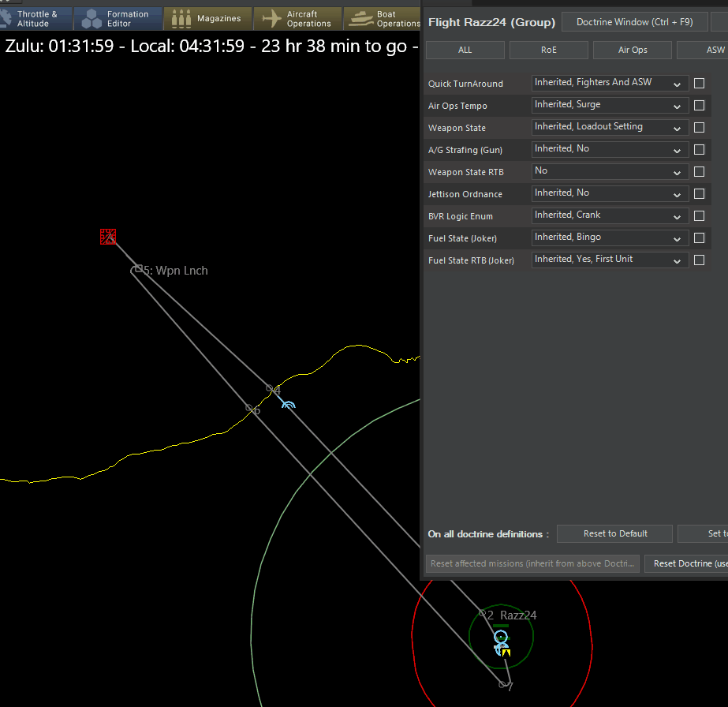Viewport: 728px width, 707px height.
Task: Open the Weapon State Loadout Setting dropdown
Action: click(x=610, y=127)
